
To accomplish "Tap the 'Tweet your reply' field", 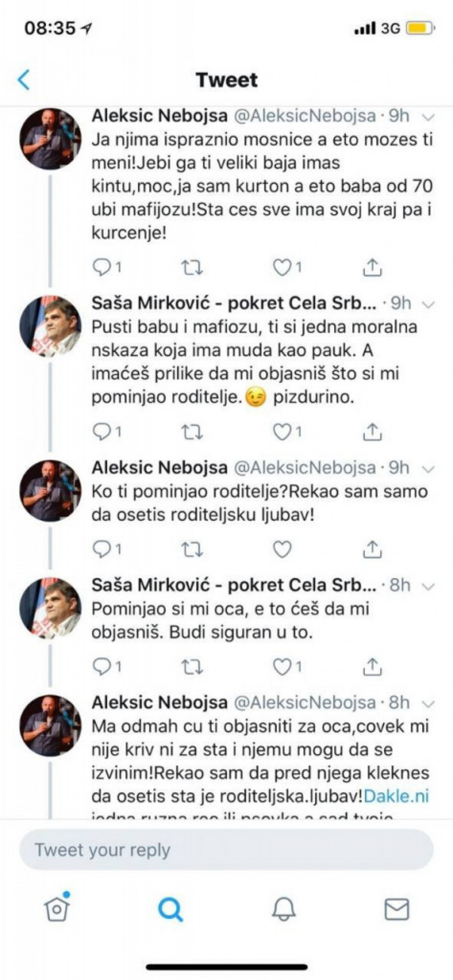I will tap(226, 850).
